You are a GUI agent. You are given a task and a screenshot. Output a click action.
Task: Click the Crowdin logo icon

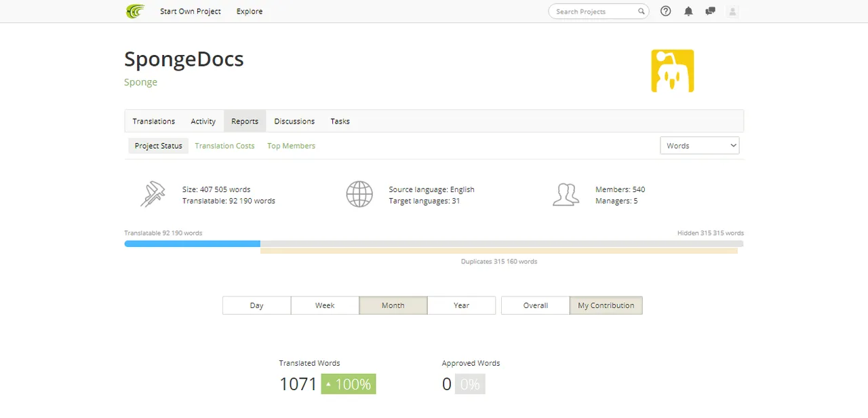pyautogui.click(x=135, y=12)
